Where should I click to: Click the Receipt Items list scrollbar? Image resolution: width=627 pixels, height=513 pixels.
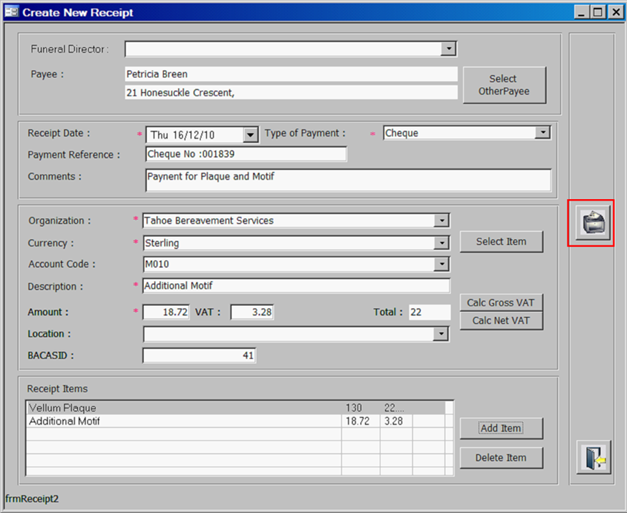click(449, 438)
